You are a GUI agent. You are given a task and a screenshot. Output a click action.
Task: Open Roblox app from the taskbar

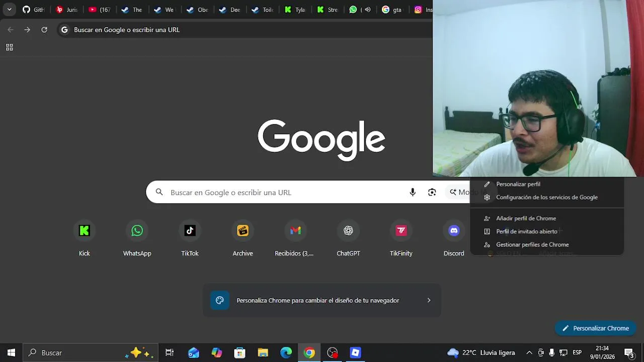(x=356, y=352)
